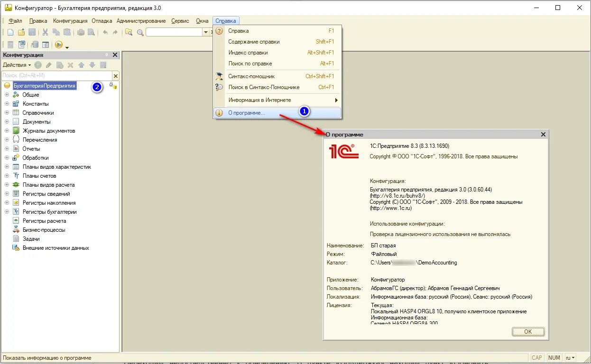The height and width of the screenshot is (364, 591).
Task: Select Регистры бухгалтерии in the tree
Action: coord(50,212)
